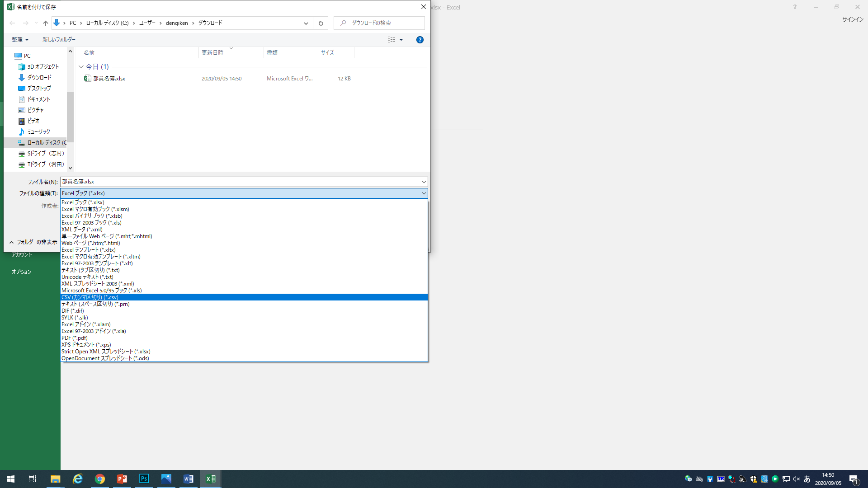Refresh the Downloads folder view
Viewport: 868px width, 488px height.
pos(321,23)
